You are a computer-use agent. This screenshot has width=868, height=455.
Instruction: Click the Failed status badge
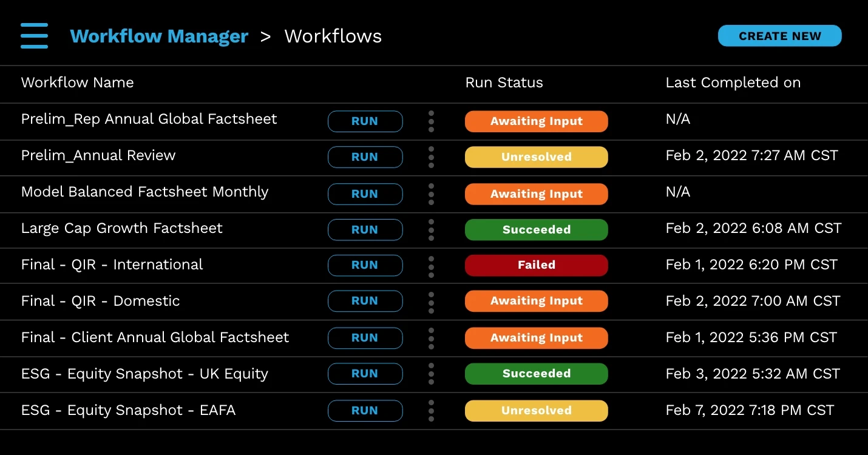(536, 265)
